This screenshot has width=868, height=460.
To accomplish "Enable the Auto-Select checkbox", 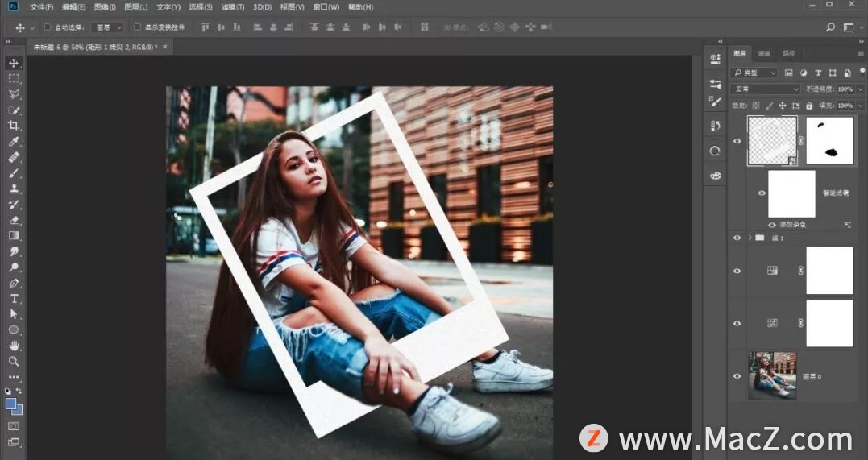I will (x=48, y=27).
